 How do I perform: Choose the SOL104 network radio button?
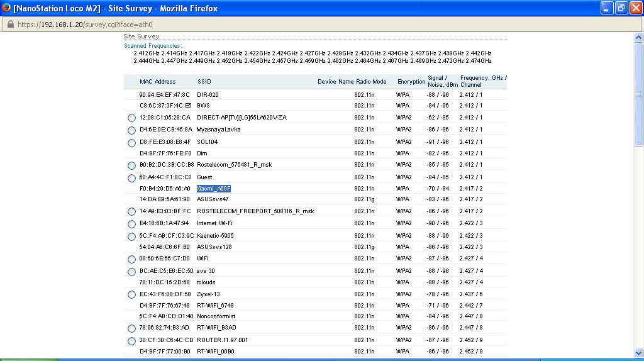(x=131, y=143)
